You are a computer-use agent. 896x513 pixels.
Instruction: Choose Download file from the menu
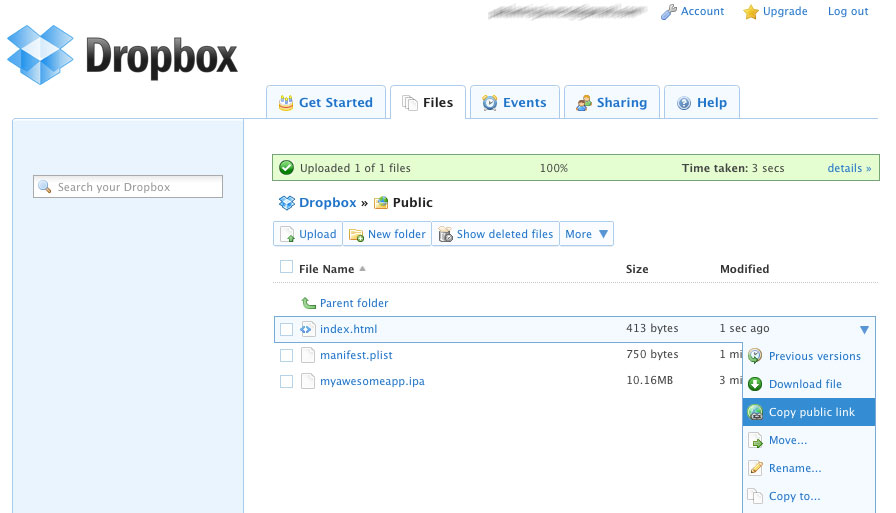(x=809, y=384)
